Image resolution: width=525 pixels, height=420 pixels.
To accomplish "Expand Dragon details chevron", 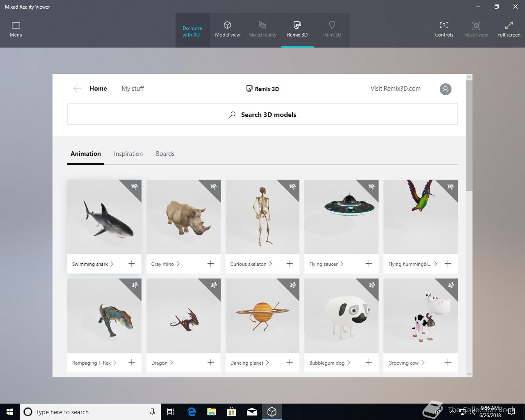I will 171,363.
